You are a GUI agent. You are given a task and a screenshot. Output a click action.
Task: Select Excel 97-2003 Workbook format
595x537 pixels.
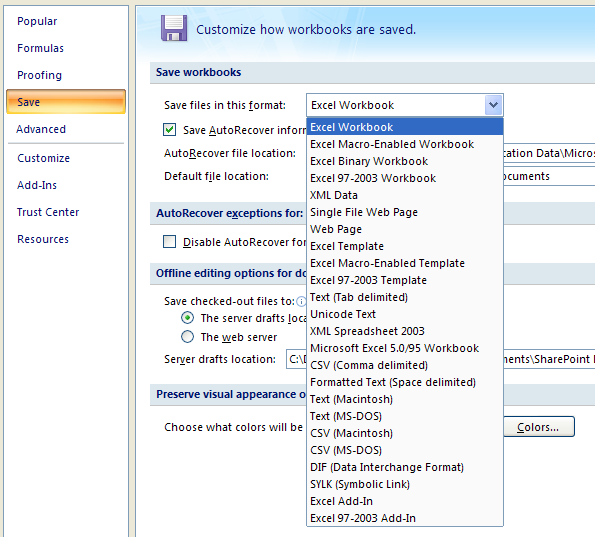point(405,178)
